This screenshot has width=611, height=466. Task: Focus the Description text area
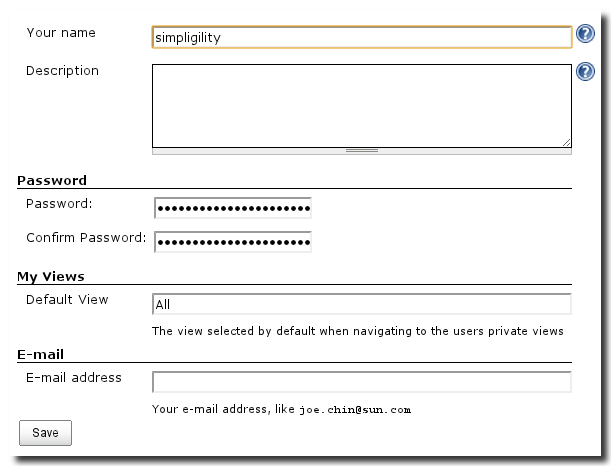pyautogui.click(x=361, y=106)
